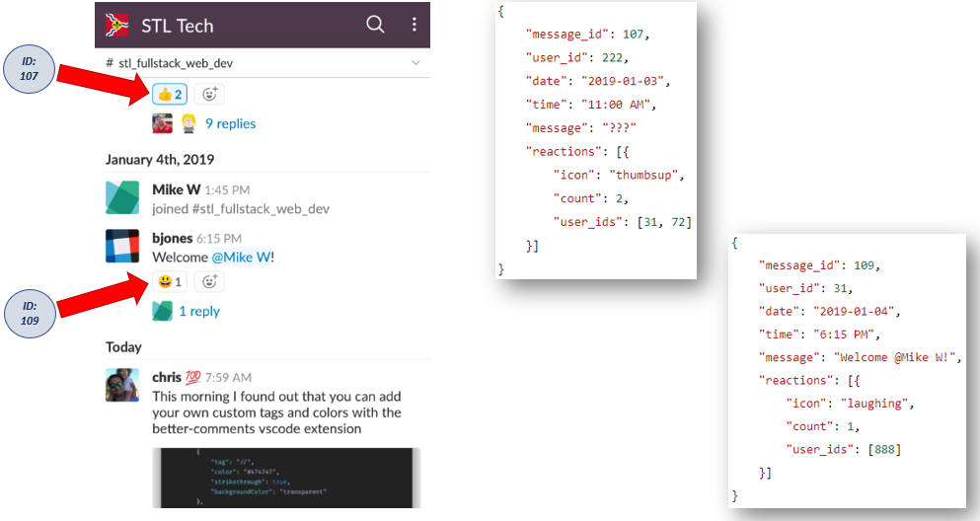
Task: Open search with the magnifier icon
Action: 375,25
